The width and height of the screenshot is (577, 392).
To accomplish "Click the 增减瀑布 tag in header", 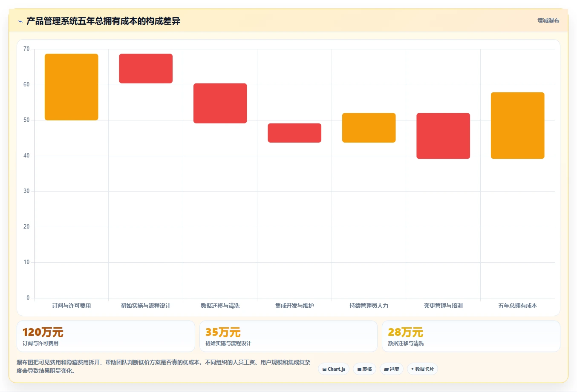I will point(548,20).
